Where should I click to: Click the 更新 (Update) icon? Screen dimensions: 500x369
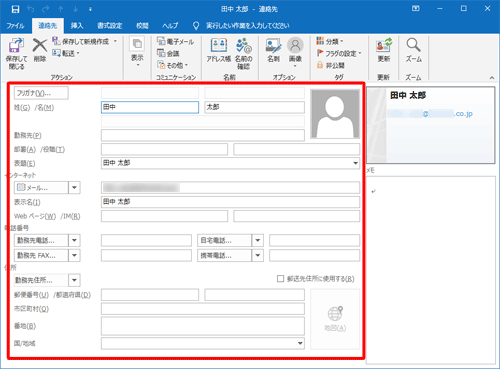384,45
